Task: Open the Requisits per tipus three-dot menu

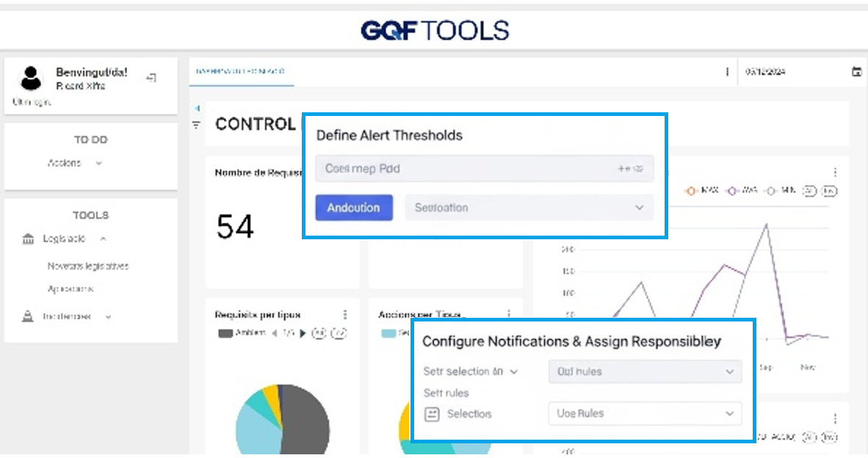Action: pyautogui.click(x=345, y=314)
